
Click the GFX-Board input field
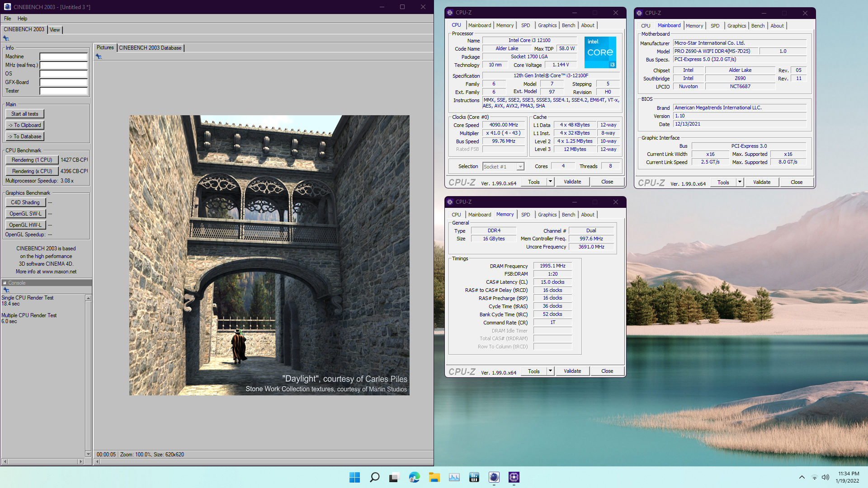coord(63,82)
